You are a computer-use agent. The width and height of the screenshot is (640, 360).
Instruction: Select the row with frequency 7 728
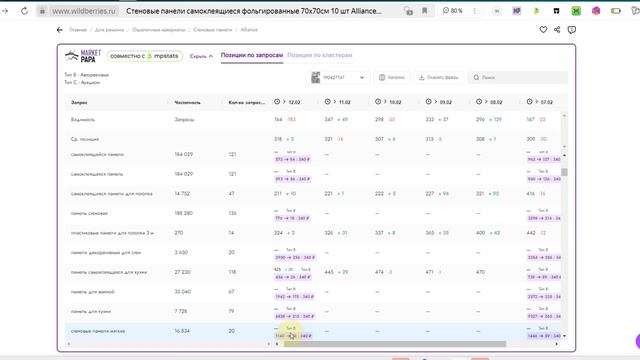point(313,311)
